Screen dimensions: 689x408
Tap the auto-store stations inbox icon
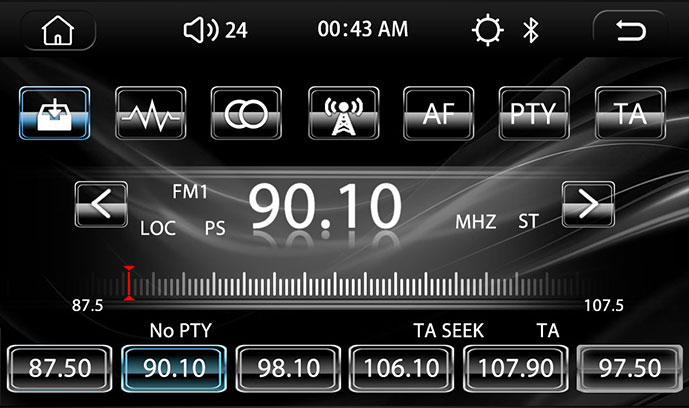[x=54, y=113]
